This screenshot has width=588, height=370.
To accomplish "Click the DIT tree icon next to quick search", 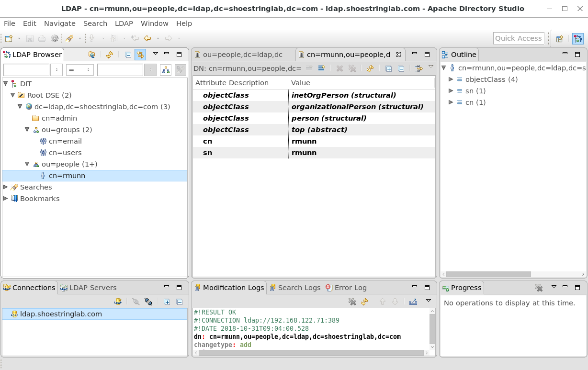I will [166, 70].
